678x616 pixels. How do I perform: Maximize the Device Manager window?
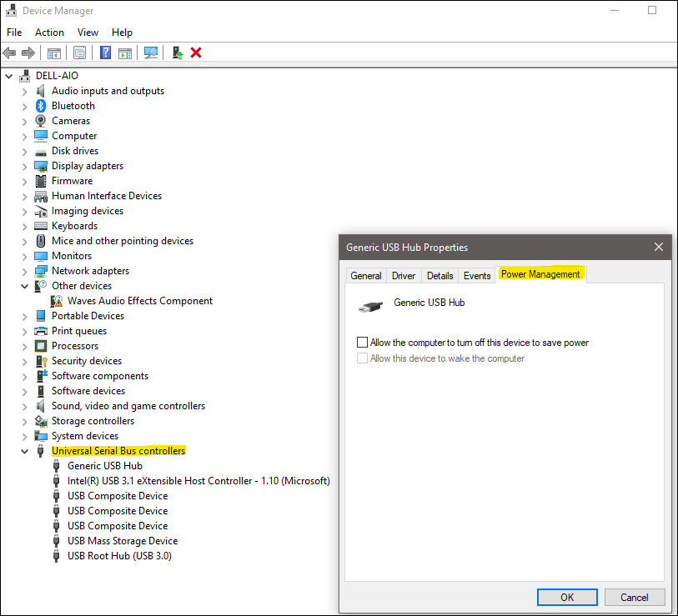tap(652, 10)
